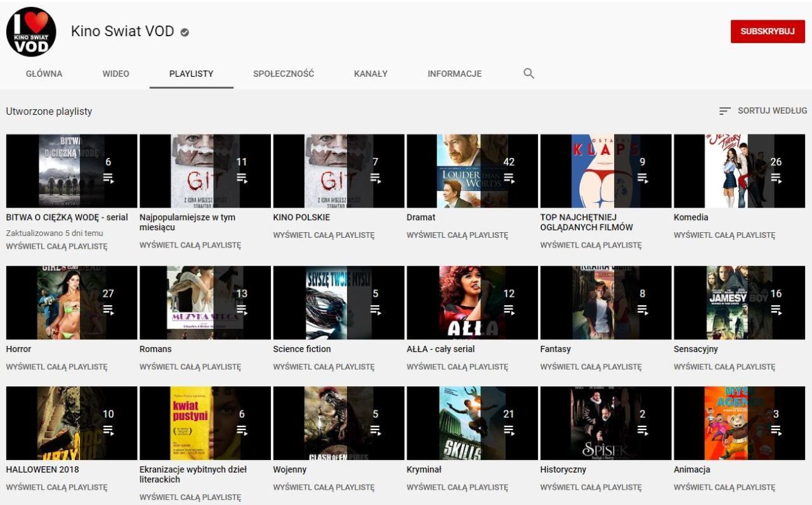Click 'Zaktualizowano 5 dni temu' text
Viewport: 812px width, 505px height.
tap(54, 233)
